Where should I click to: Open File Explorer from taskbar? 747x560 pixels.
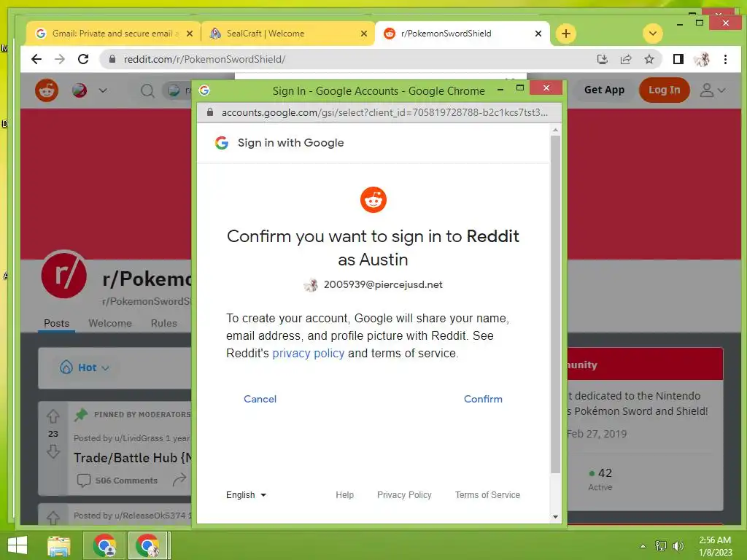[59, 545]
